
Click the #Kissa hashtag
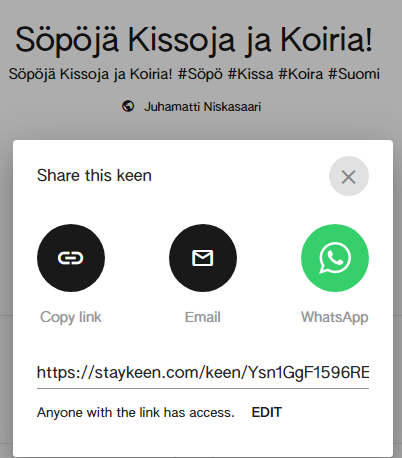click(x=250, y=74)
